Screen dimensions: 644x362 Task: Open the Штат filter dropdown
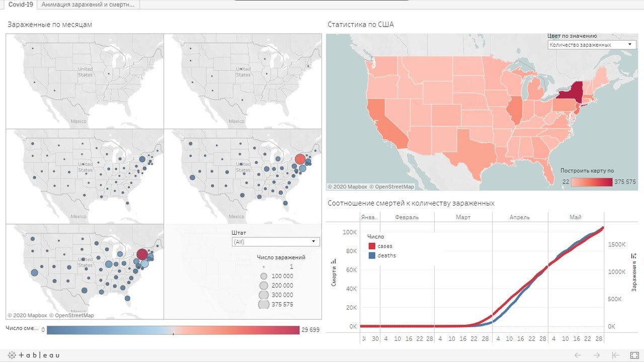click(x=276, y=242)
